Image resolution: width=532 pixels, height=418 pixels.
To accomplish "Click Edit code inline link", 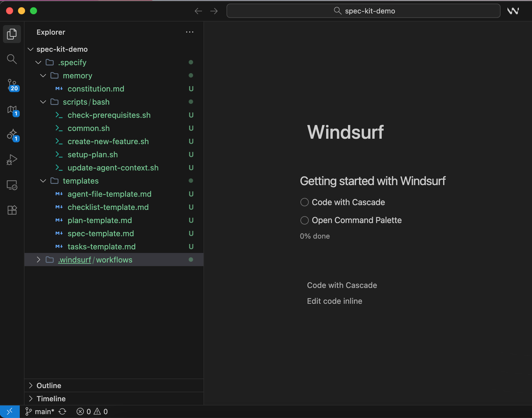I will pos(335,301).
